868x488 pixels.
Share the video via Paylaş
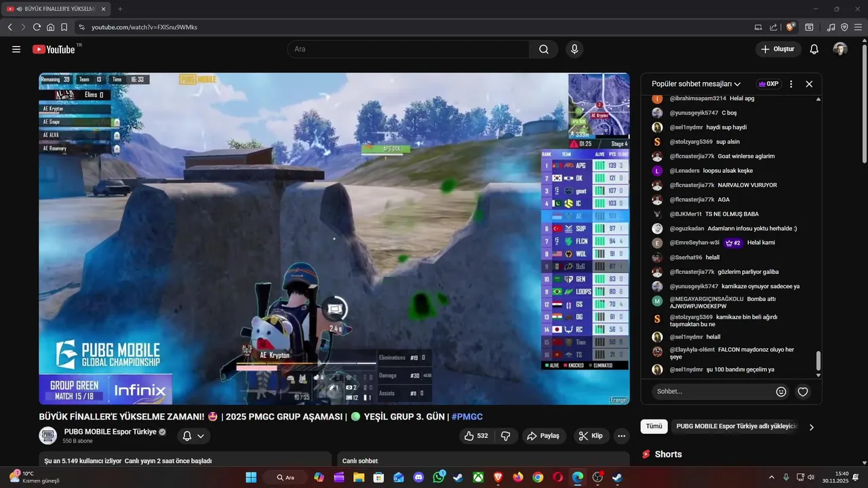tap(543, 436)
